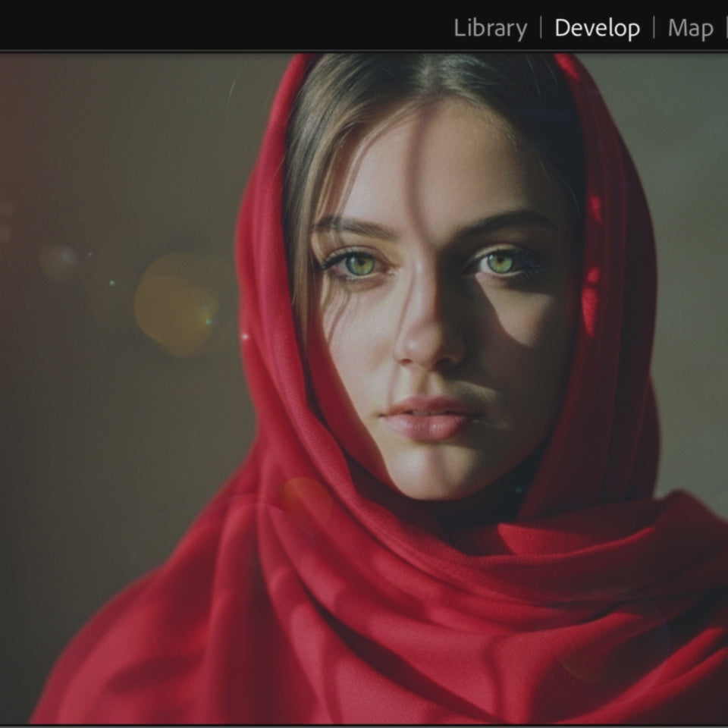Select the Develop module tab
728x728 pixels.
pos(597,28)
